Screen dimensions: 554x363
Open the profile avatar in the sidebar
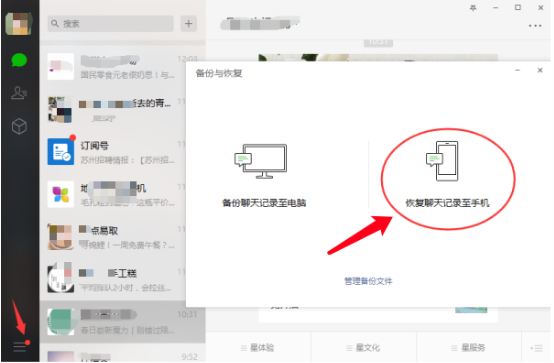point(19,23)
